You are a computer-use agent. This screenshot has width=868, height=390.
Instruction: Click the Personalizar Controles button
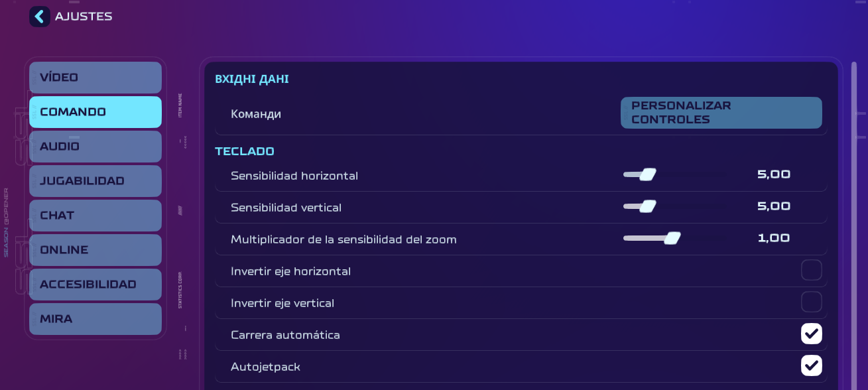(x=721, y=113)
